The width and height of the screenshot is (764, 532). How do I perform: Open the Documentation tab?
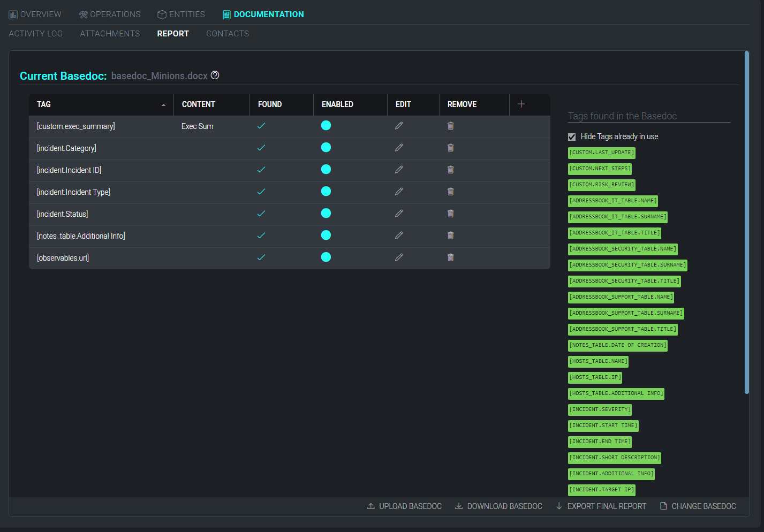(x=263, y=14)
